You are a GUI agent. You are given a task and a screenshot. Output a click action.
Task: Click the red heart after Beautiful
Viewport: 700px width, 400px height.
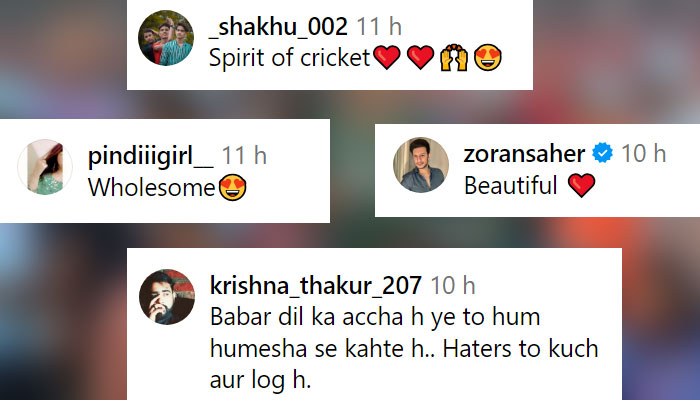tap(582, 185)
